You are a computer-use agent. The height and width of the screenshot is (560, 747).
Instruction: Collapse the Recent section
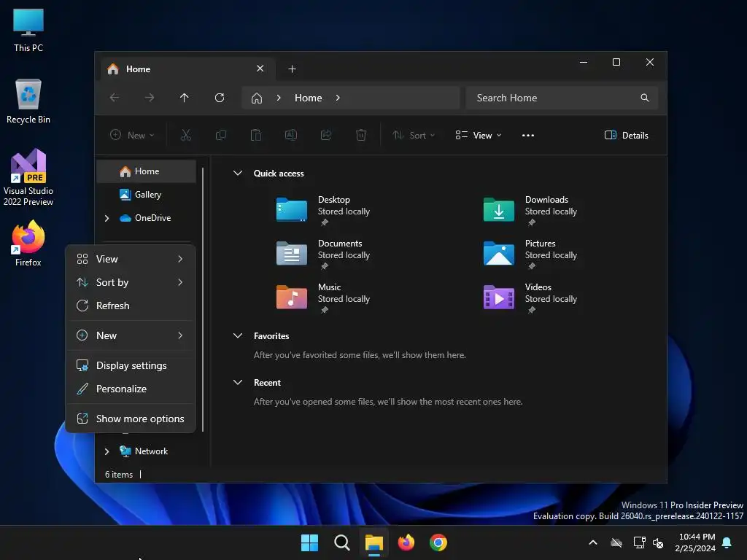coord(238,382)
